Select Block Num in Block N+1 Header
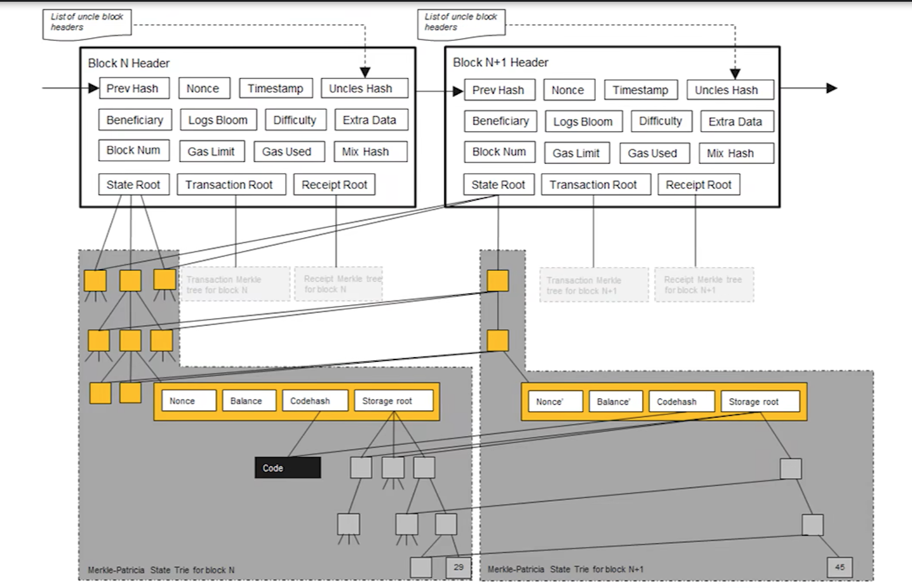This screenshot has width=912, height=588. coord(499,152)
